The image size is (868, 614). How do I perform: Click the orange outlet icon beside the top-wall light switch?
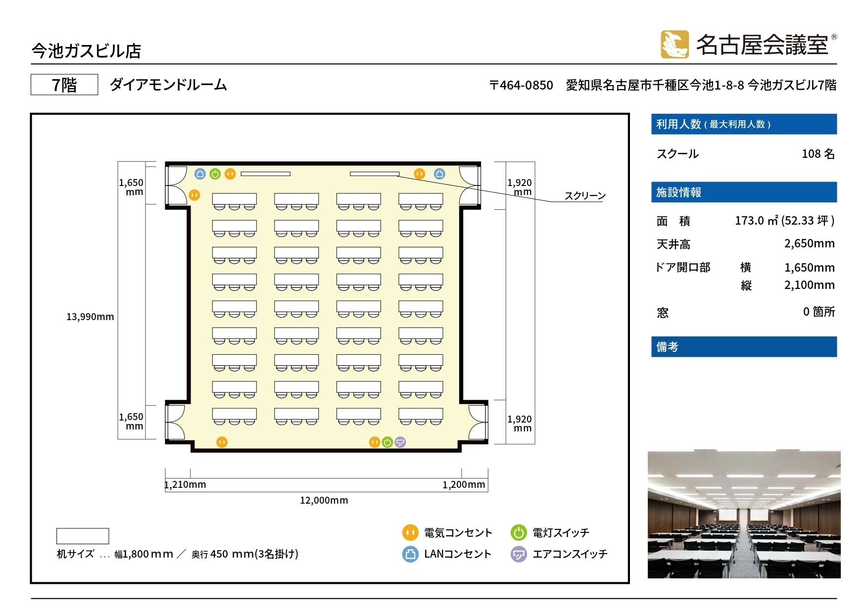coord(230,173)
